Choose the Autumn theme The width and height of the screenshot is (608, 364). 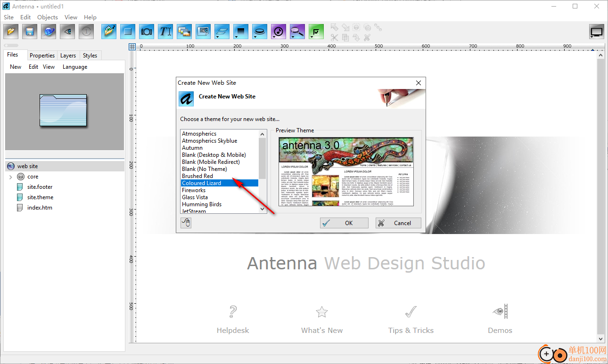[x=220, y=148]
